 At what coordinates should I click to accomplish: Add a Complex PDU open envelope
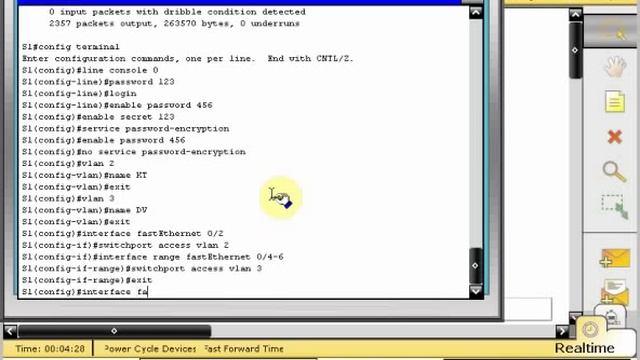[615, 291]
